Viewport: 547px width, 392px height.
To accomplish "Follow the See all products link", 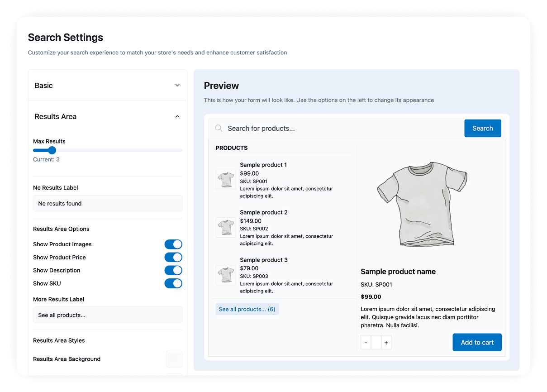I will (247, 309).
